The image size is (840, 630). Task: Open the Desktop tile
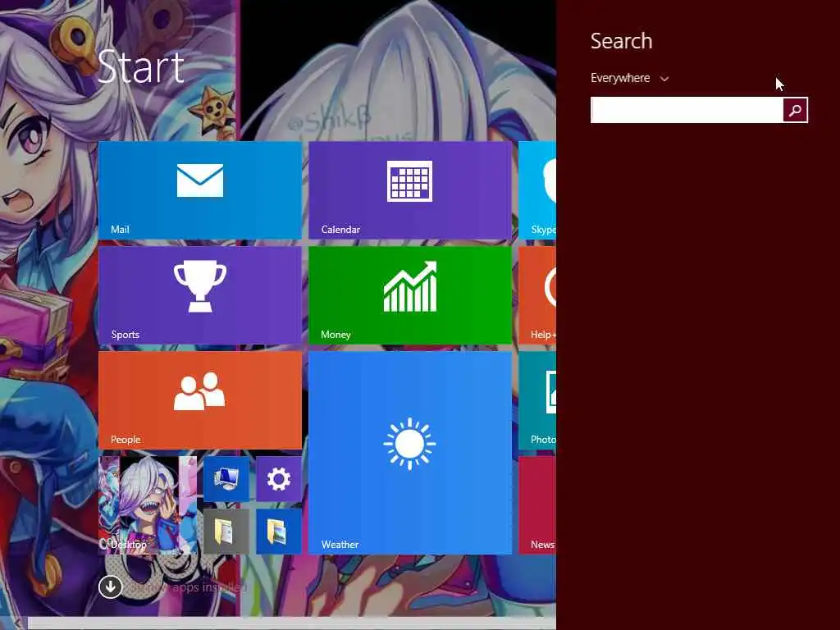[148, 505]
